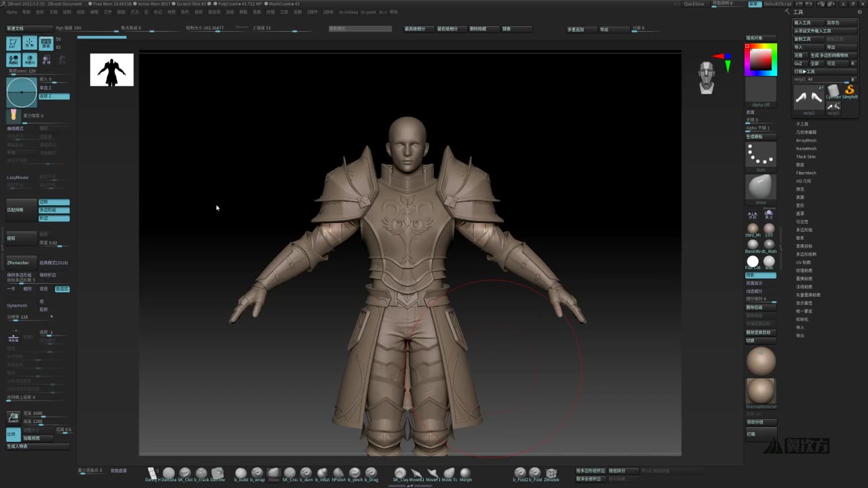Expand the 多边形组 subpalette in Tool panel
Viewport: 868px width, 488px height.
804,230
